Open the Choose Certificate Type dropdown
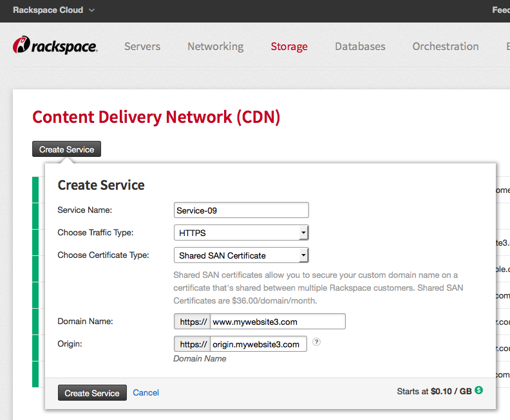Image resolution: width=510 pixels, height=420 pixels. (241, 255)
